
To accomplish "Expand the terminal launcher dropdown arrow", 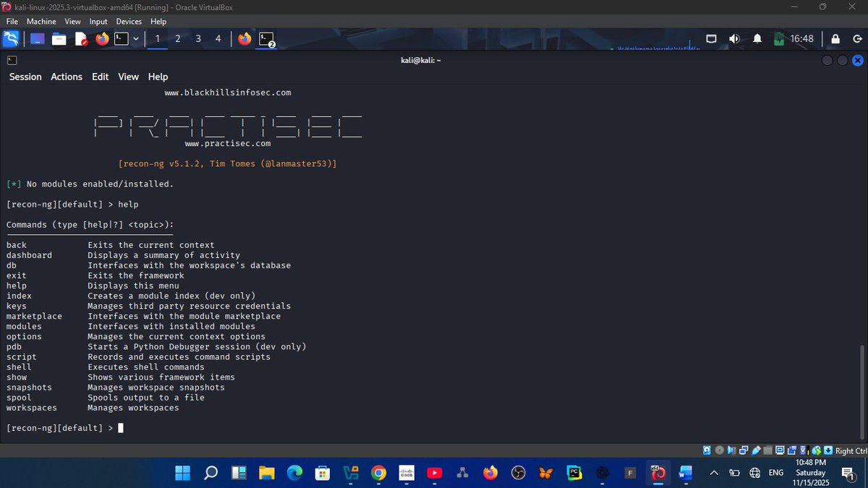I will click(136, 39).
